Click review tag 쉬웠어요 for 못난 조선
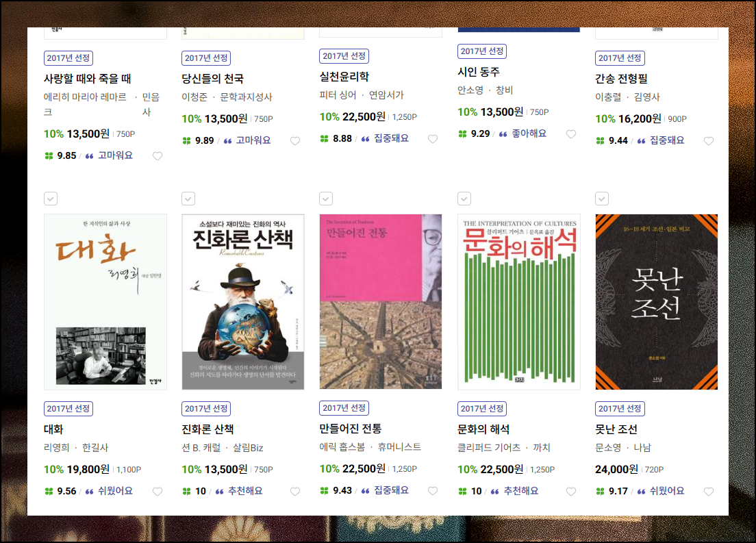756x543 pixels. click(x=667, y=491)
